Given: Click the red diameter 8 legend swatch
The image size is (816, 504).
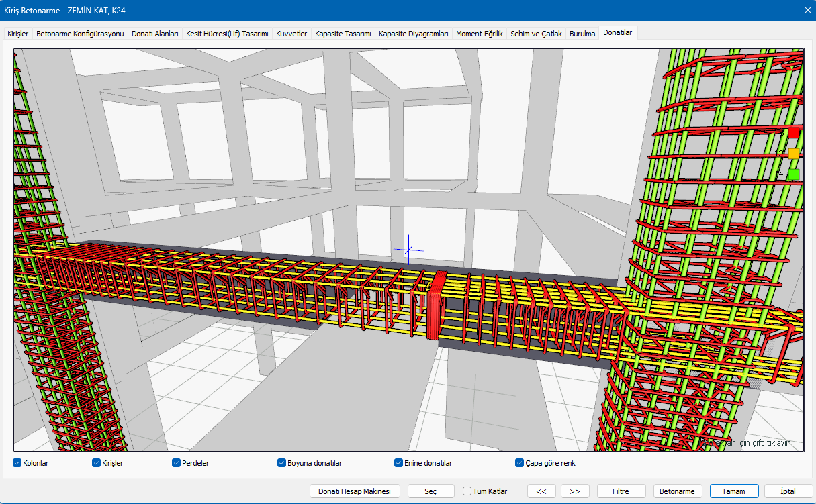Looking at the screenshot, I should click(x=793, y=133).
